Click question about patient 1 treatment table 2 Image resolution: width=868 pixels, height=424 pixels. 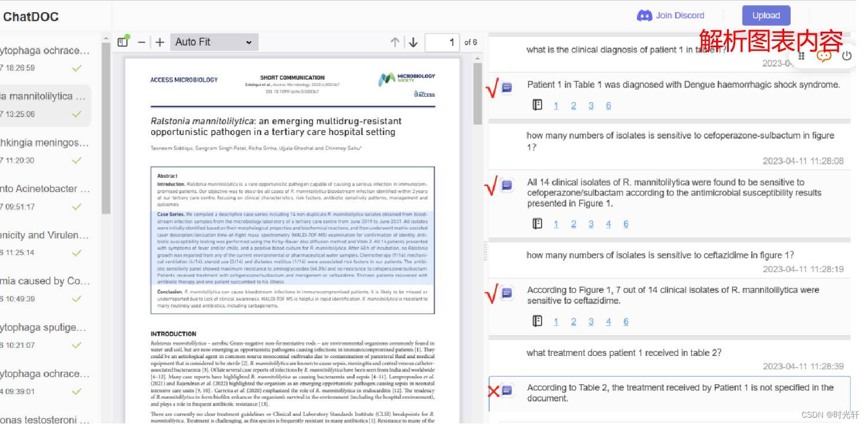[624, 352]
